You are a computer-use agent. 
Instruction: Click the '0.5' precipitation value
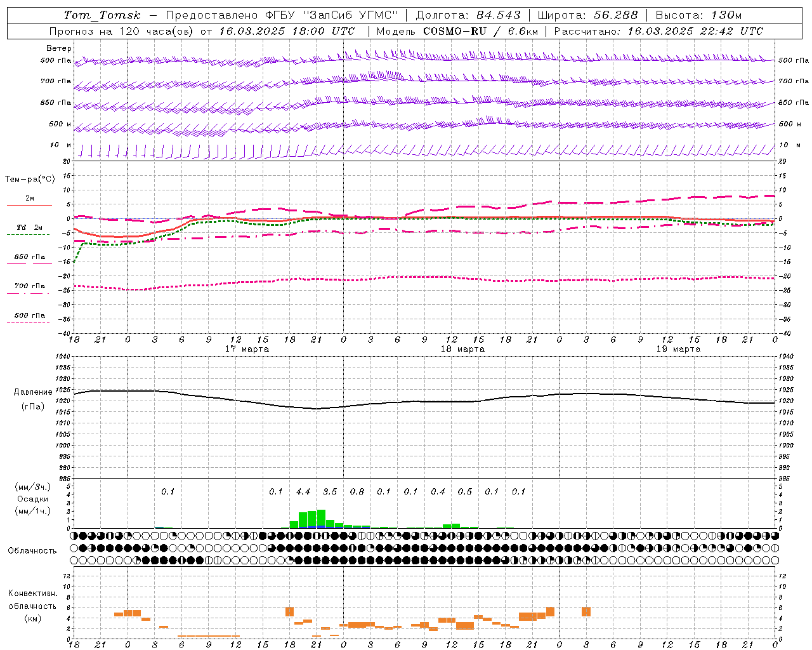pos(465,491)
